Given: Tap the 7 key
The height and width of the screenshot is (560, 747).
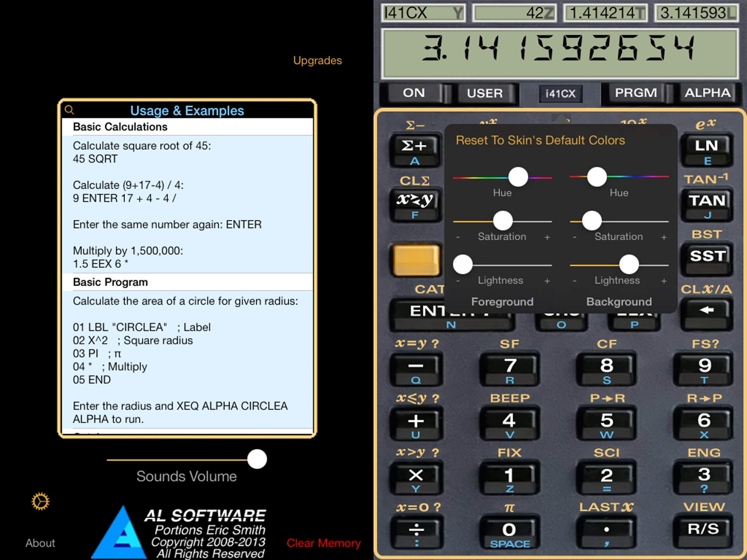Looking at the screenshot, I should [x=510, y=369].
